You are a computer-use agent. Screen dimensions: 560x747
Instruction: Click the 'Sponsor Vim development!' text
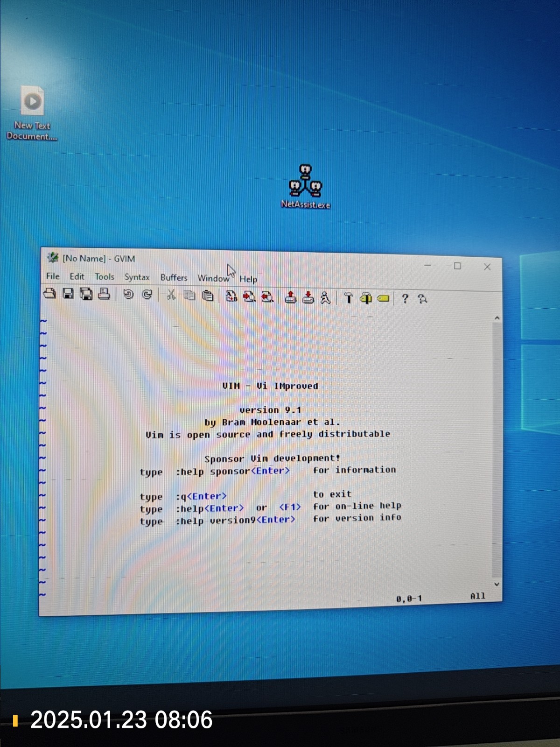[x=273, y=458]
